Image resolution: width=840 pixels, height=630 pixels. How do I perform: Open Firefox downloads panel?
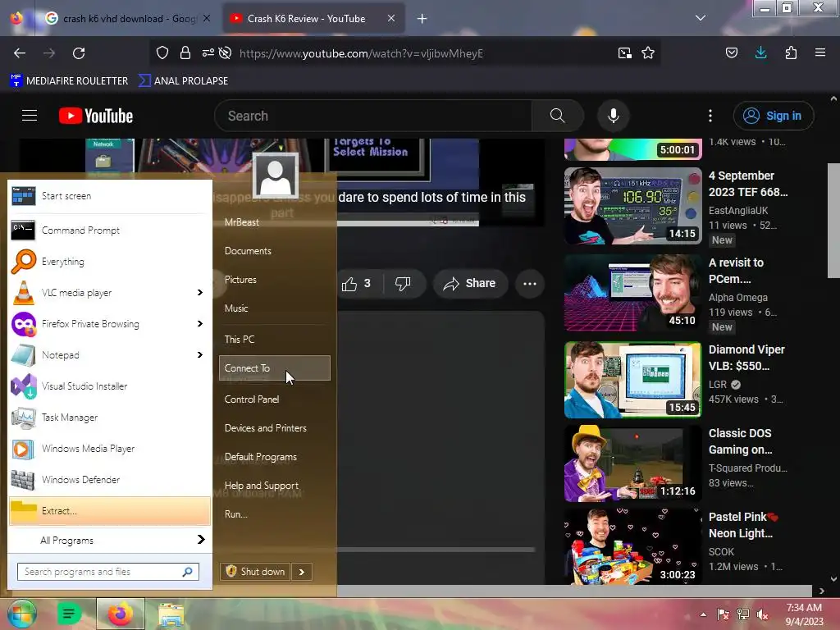(760, 52)
